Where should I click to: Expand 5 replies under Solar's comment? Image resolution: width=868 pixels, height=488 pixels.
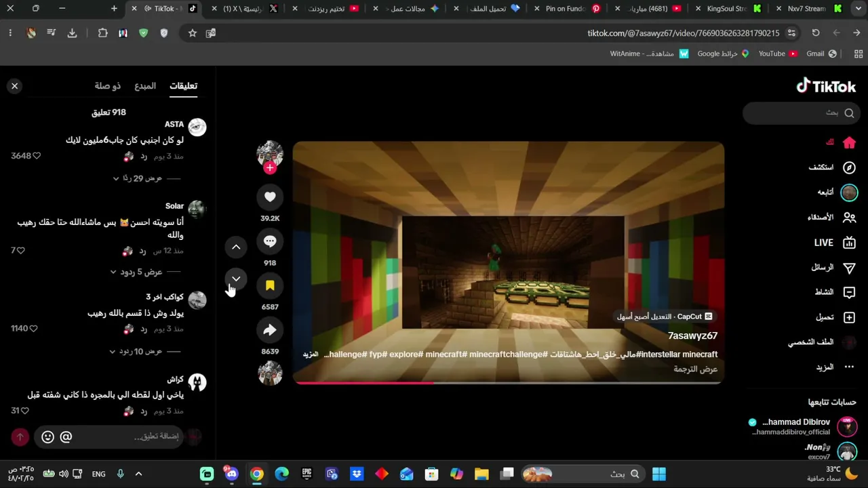point(146,272)
